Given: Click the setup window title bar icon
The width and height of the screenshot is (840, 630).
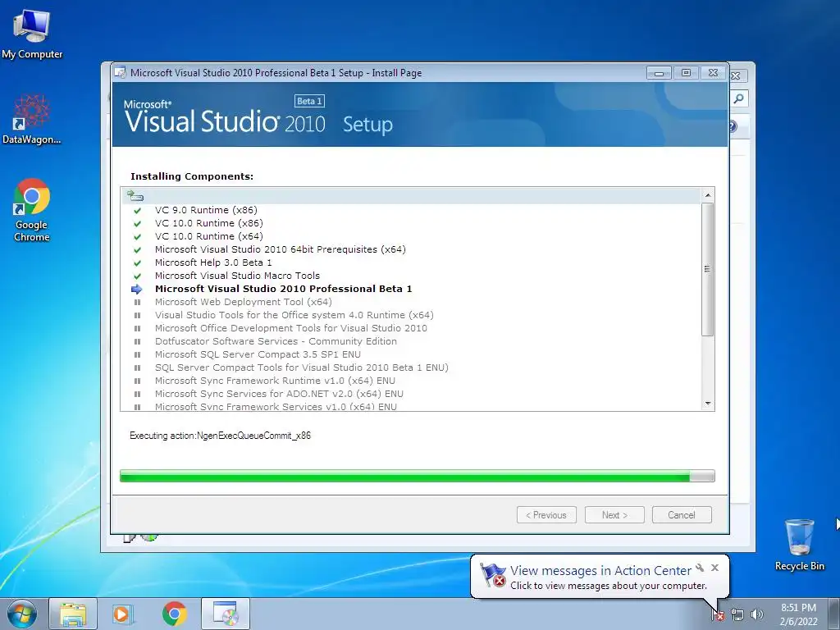Looking at the screenshot, I should coord(121,73).
